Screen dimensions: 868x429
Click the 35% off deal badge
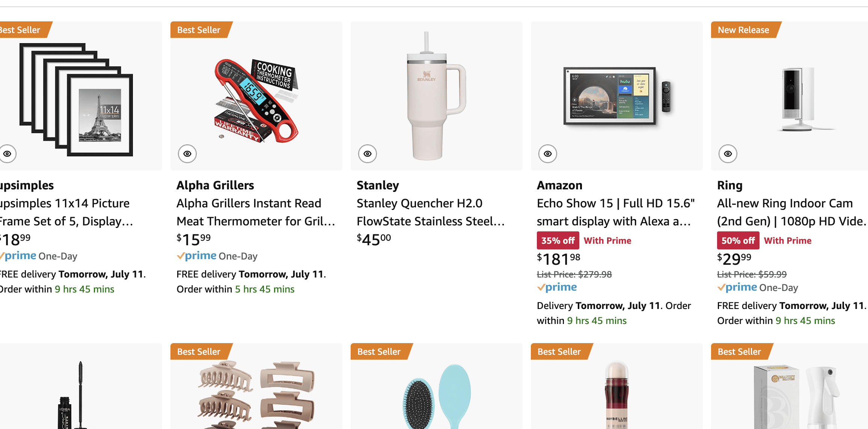[x=558, y=241]
